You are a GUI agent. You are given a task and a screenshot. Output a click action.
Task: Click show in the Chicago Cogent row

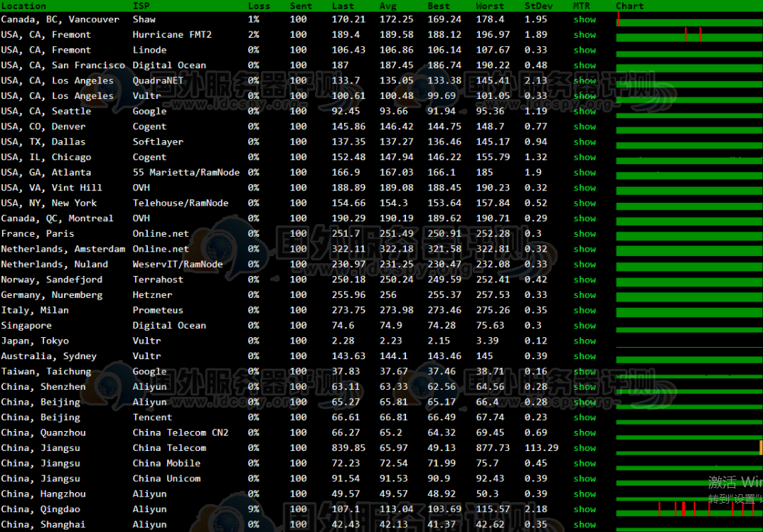pos(585,157)
